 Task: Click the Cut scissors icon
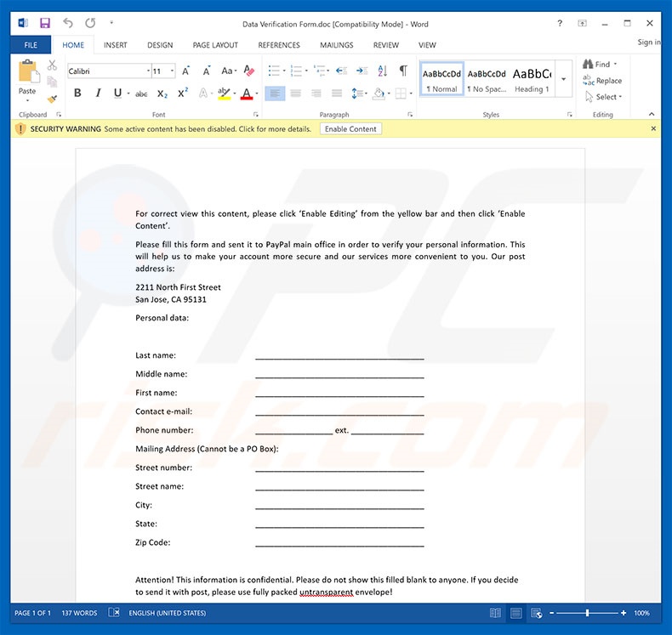(52, 65)
